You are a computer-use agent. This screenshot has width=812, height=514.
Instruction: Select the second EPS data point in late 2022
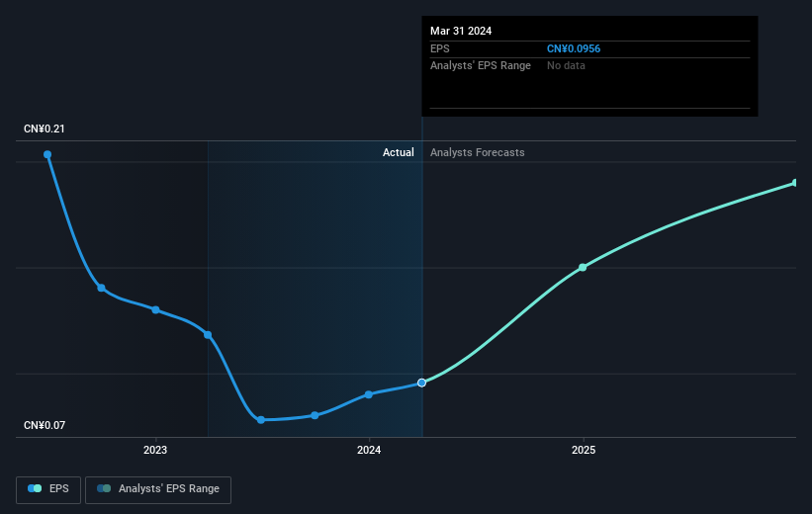[x=102, y=288]
